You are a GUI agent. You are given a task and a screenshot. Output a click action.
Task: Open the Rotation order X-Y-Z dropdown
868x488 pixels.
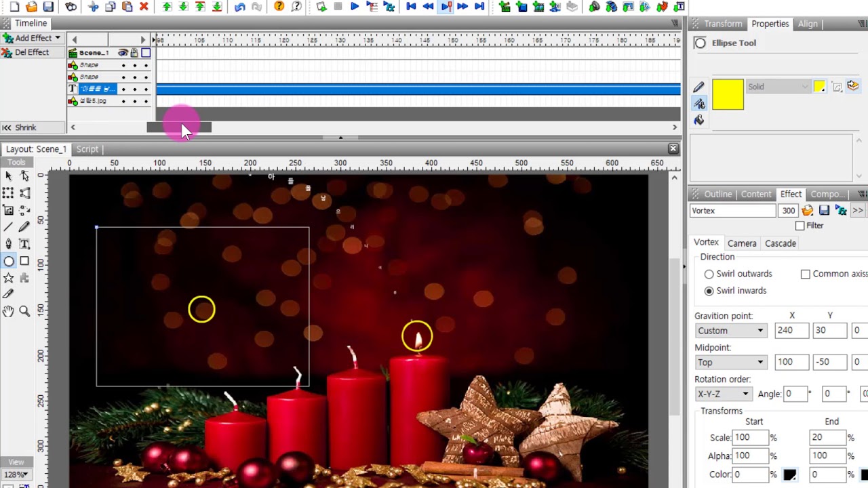click(723, 394)
